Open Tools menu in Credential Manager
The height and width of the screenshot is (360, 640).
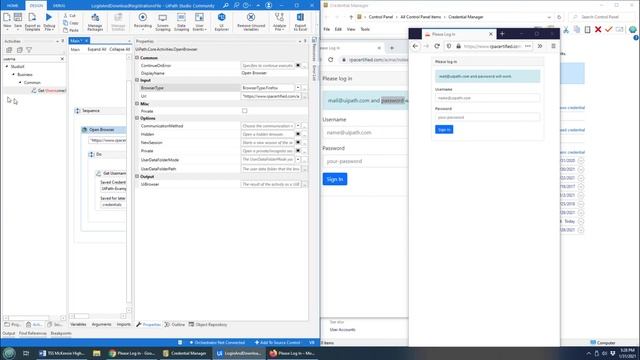(365, 29)
